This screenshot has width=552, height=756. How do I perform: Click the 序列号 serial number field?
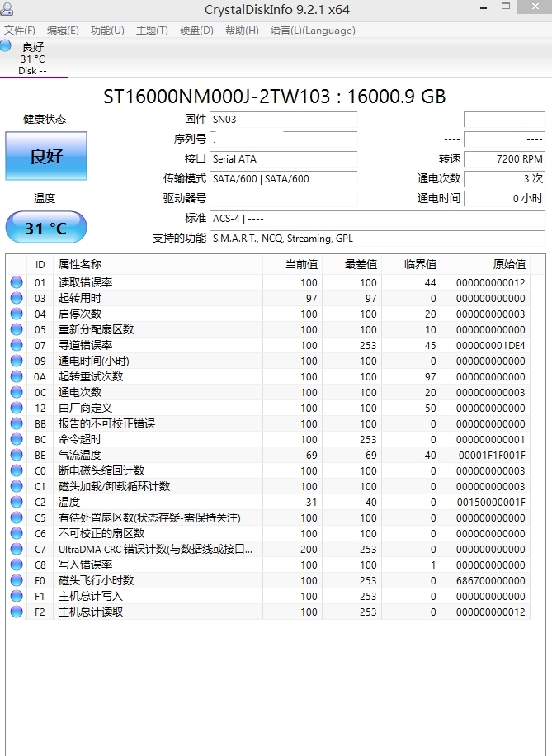pos(284,139)
